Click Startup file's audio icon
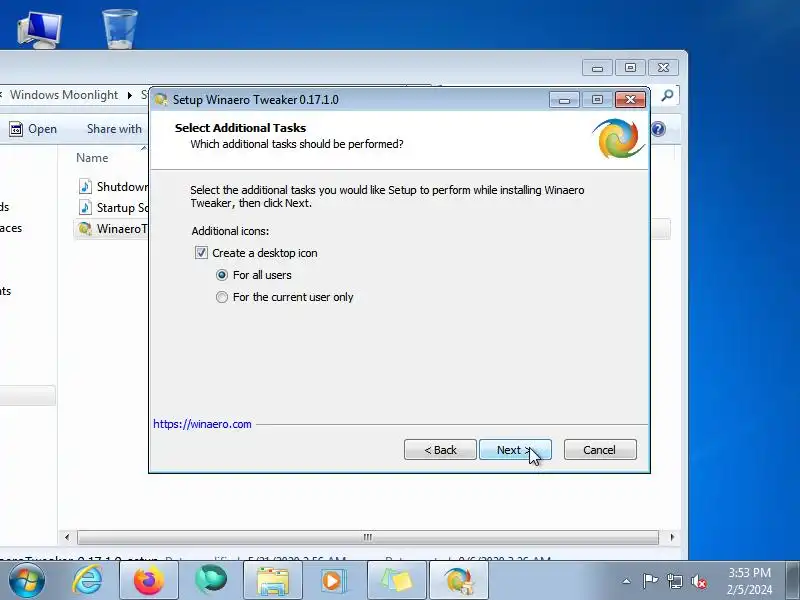Image resolution: width=800 pixels, height=600 pixels. tap(85, 208)
